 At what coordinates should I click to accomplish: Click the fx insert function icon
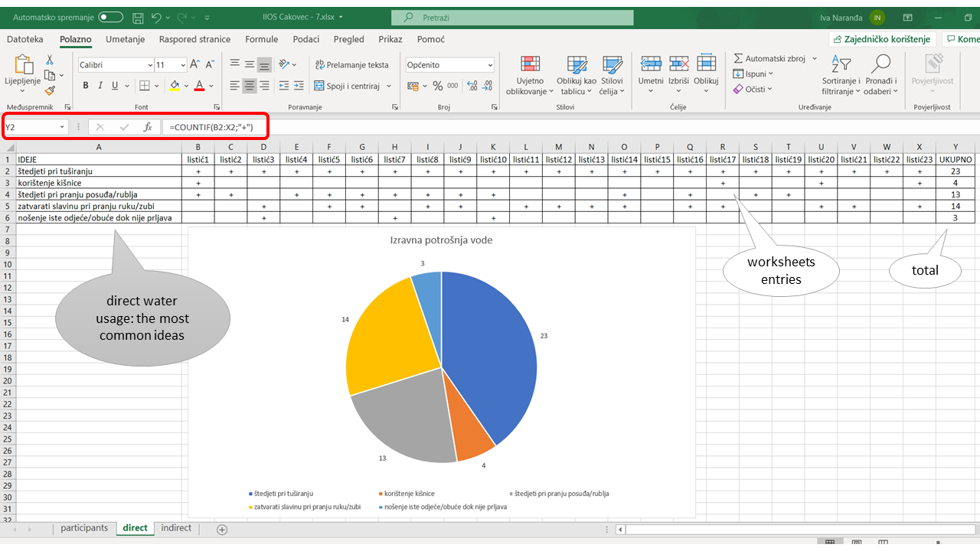pos(148,127)
